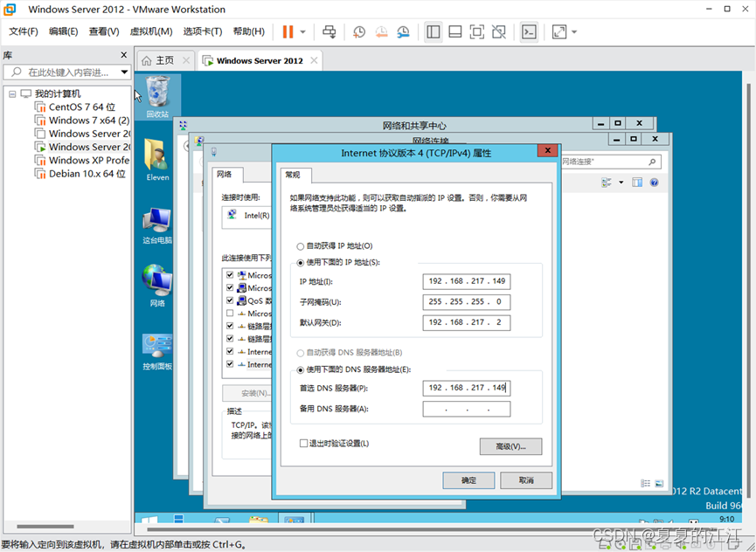Viewport: 756px width, 552px height.
Task: Collapse the 我的计算机 tree node
Action: point(12,94)
